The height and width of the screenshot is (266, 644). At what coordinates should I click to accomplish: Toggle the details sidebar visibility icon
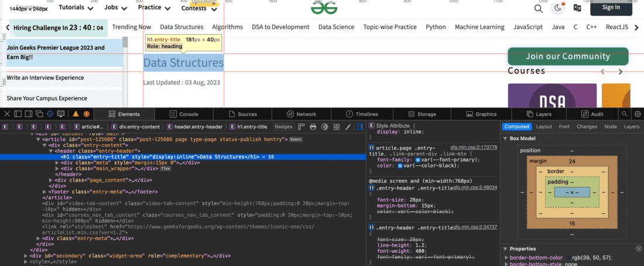pyautogui.click(x=360, y=127)
